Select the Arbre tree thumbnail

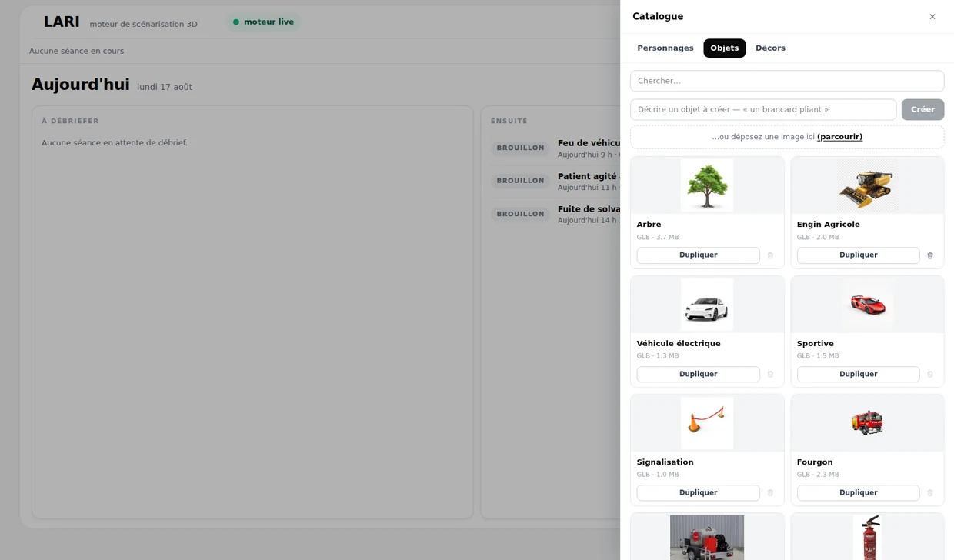[x=707, y=185]
